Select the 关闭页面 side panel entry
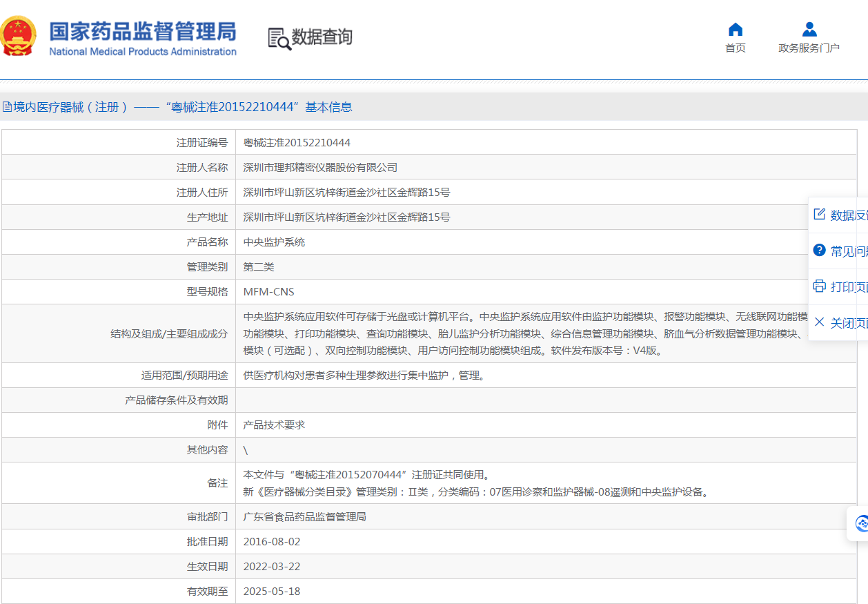Screen dimensions: 868x604 838,323
